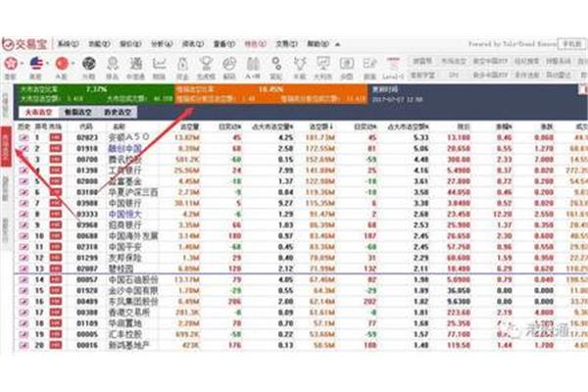Open history icon for row 02823
Image resolution: width=588 pixels, height=392 pixels.
[24, 137]
